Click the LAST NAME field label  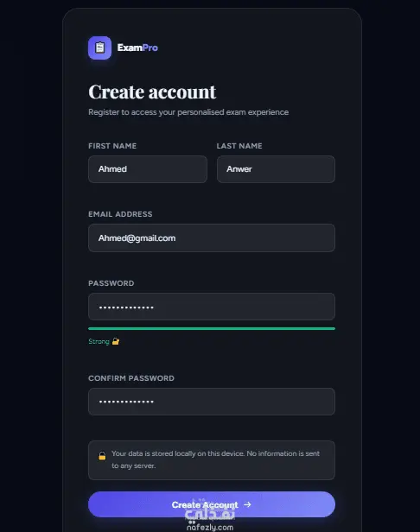[239, 146]
